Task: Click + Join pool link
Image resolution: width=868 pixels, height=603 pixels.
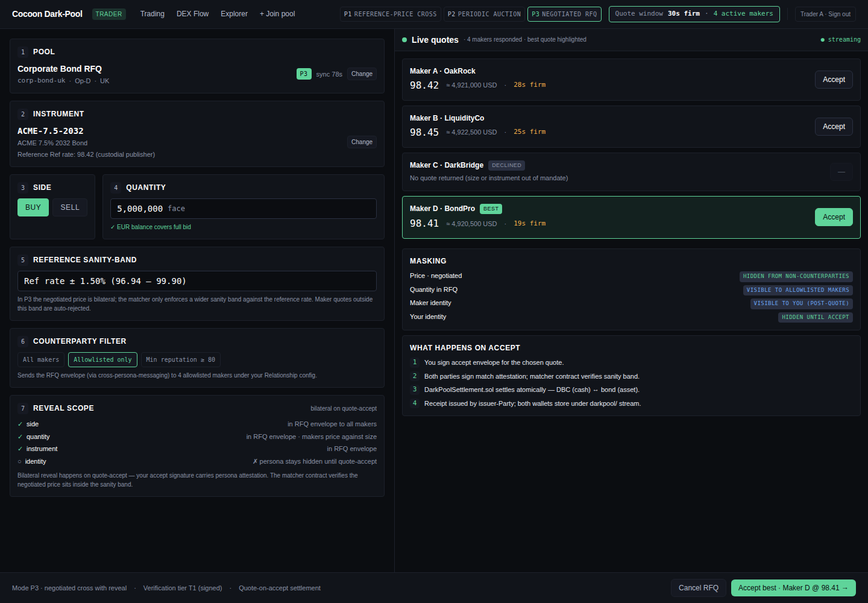Action: point(277,14)
